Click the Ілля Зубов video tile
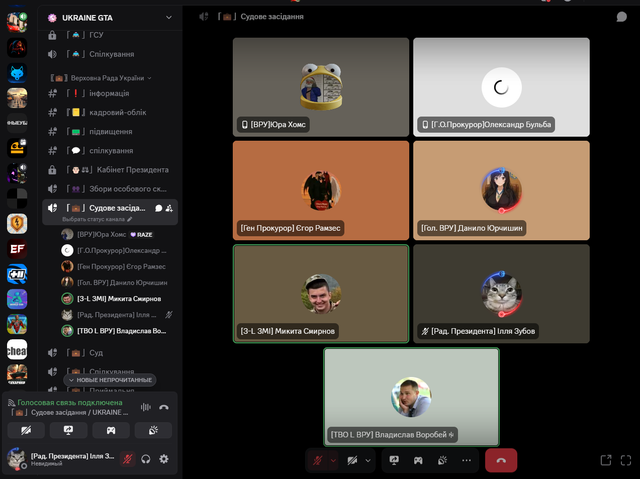Screen dimensions: 640x479 (x=501, y=294)
